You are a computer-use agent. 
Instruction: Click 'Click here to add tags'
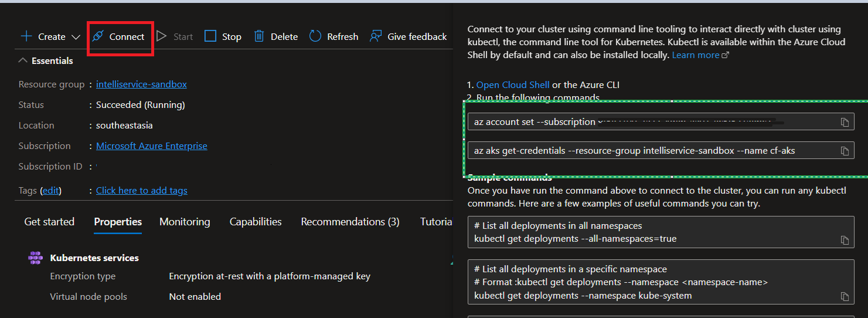coord(142,191)
